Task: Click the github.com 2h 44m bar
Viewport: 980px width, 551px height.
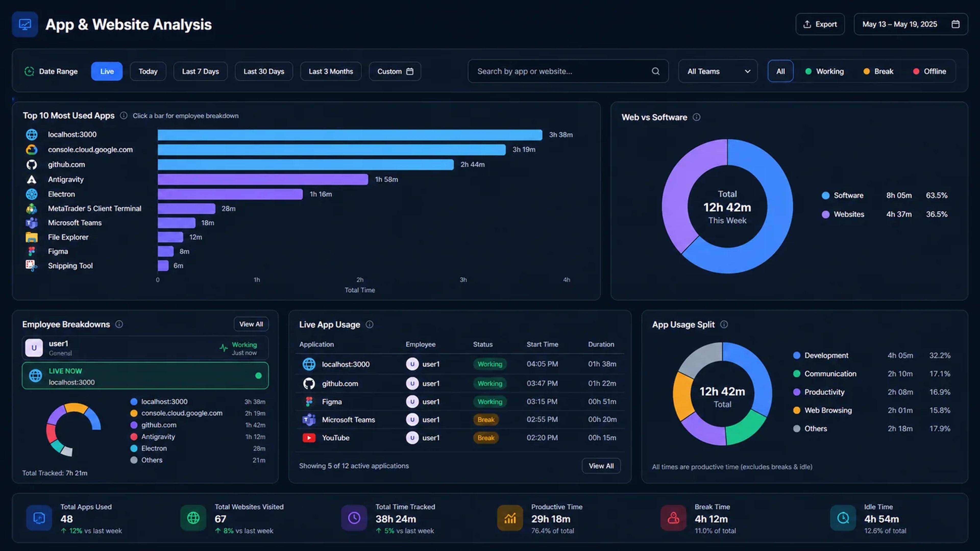Action: 305,164
